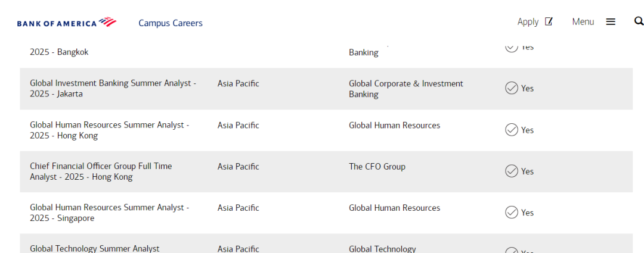
Task: Open Chief Financial Officer Group Full Time Analyst
Action: pyautogui.click(x=101, y=171)
